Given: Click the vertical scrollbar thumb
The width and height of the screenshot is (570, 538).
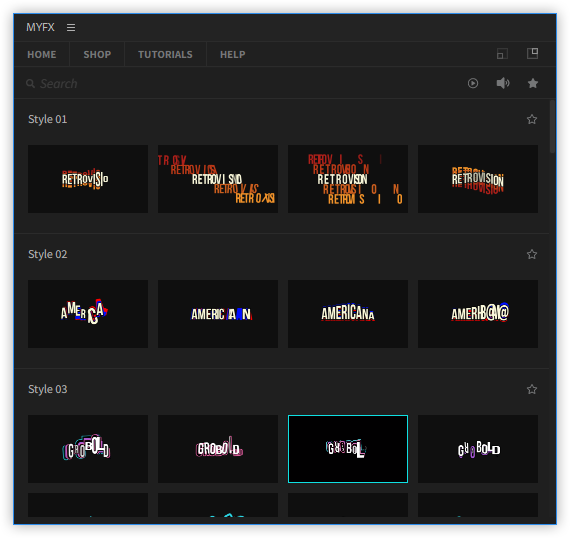Looking at the screenshot, I should [x=552, y=127].
